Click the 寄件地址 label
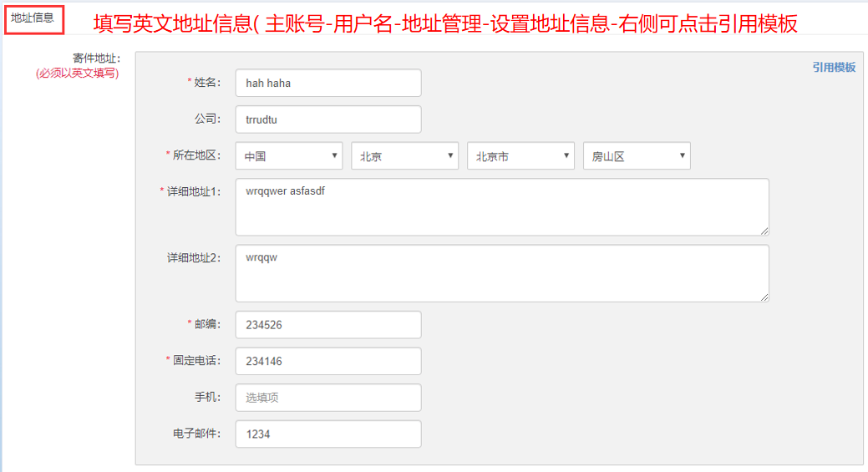Viewport: 868px width, 472px height. pos(96,58)
